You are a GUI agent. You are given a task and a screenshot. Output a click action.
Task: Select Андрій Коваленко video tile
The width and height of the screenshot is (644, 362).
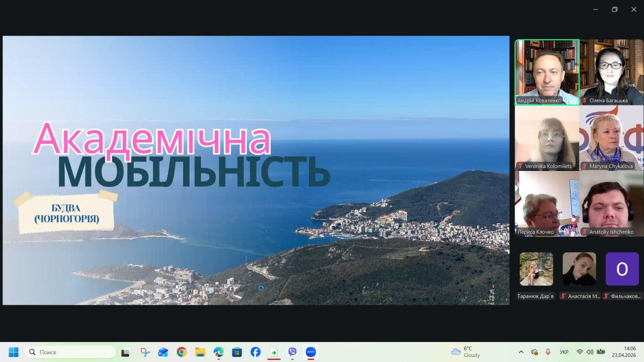pyautogui.click(x=547, y=72)
